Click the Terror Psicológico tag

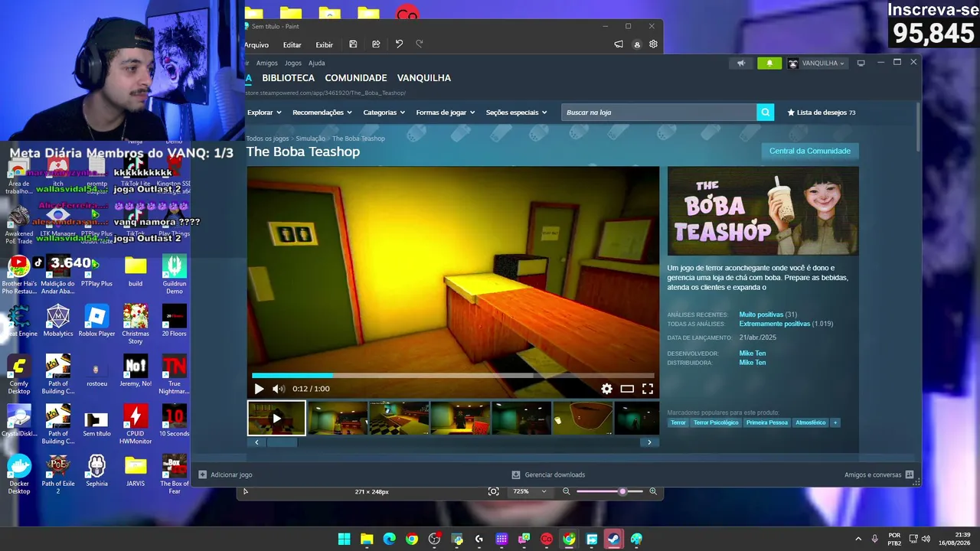716,422
